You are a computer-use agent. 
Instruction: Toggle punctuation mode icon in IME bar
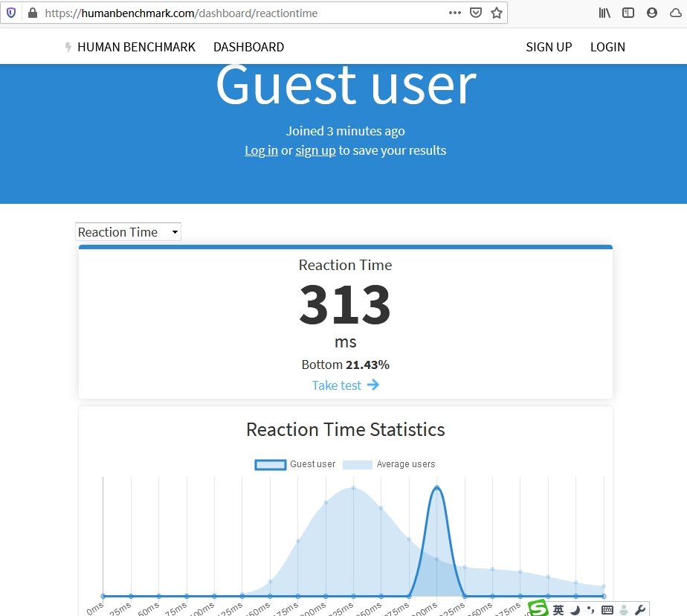[x=591, y=609]
